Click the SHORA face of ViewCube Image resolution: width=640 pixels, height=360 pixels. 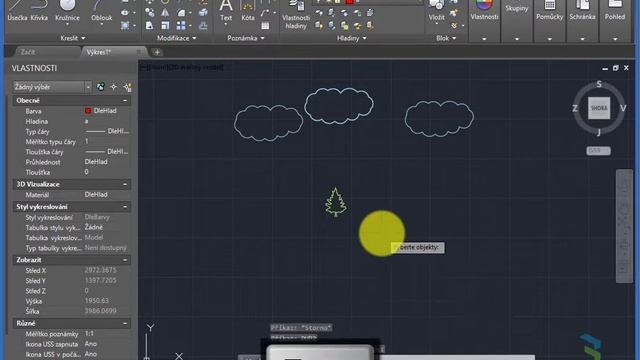pos(599,108)
